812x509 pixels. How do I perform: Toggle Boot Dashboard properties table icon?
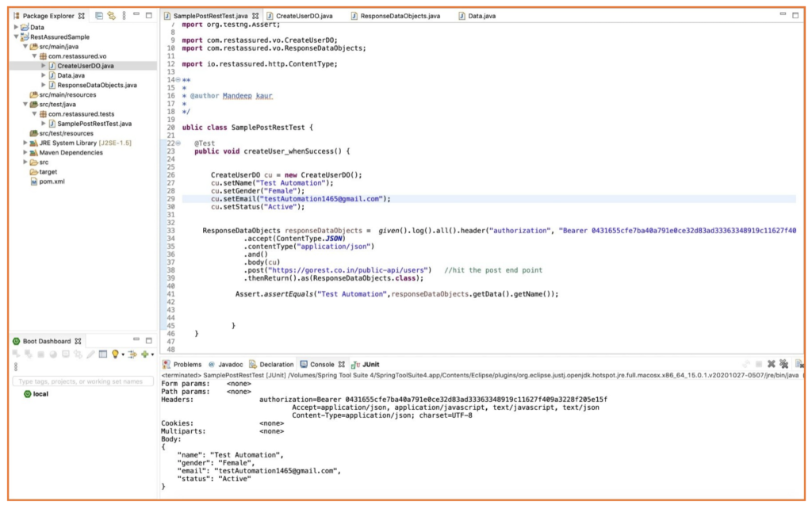pyautogui.click(x=103, y=354)
